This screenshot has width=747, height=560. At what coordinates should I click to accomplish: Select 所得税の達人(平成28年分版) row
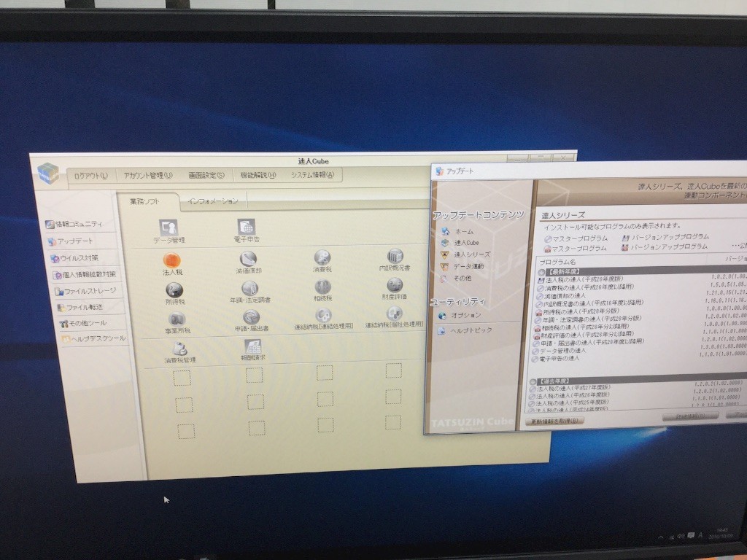(x=578, y=311)
